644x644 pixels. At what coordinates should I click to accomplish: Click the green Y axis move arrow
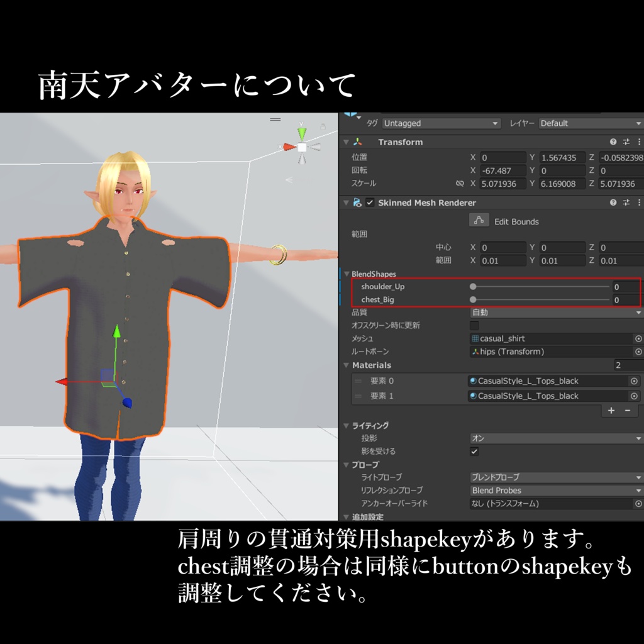click(x=116, y=331)
